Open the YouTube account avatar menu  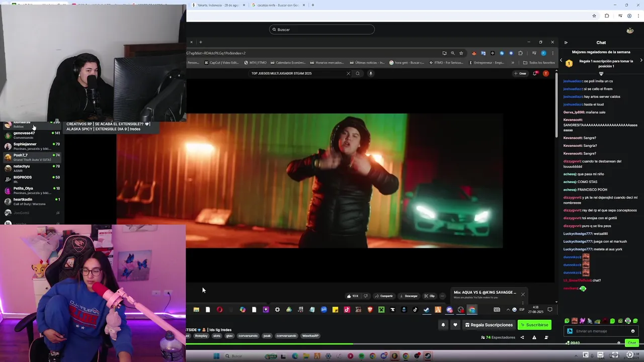[546, 73]
